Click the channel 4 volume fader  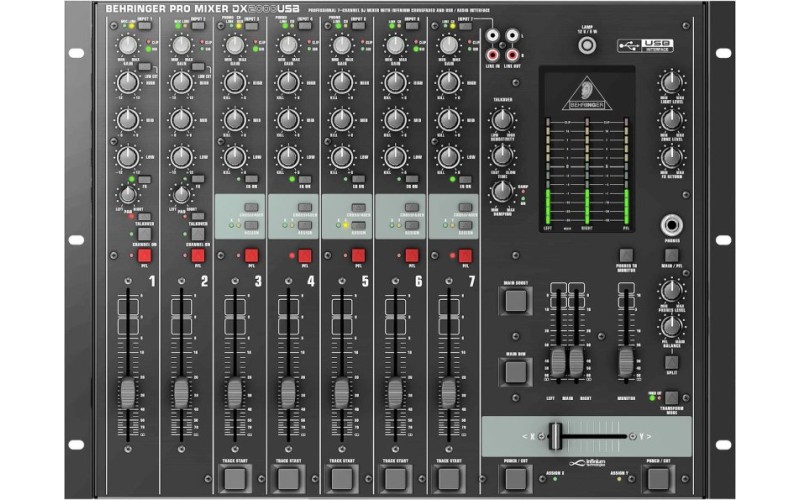[289, 393]
